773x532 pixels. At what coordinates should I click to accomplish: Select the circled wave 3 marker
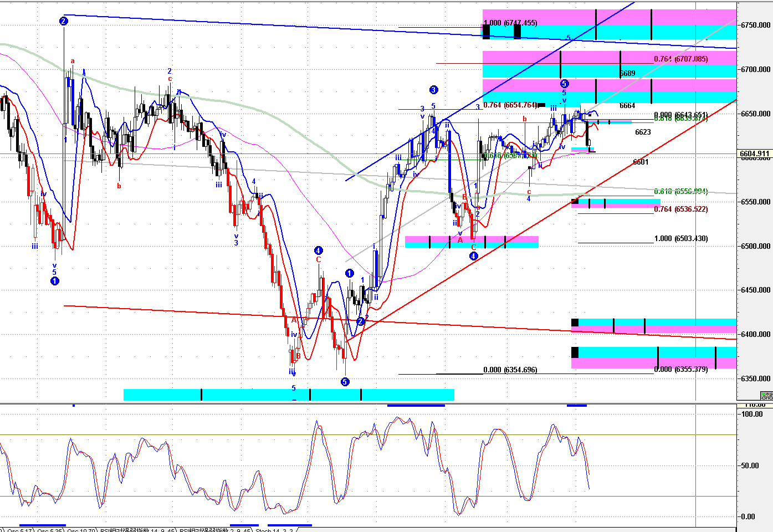click(x=433, y=90)
